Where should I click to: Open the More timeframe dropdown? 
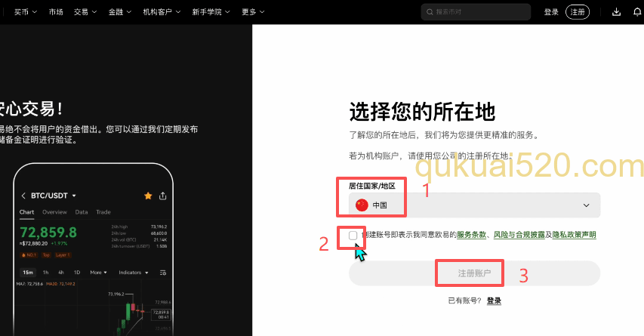coord(98,273)
